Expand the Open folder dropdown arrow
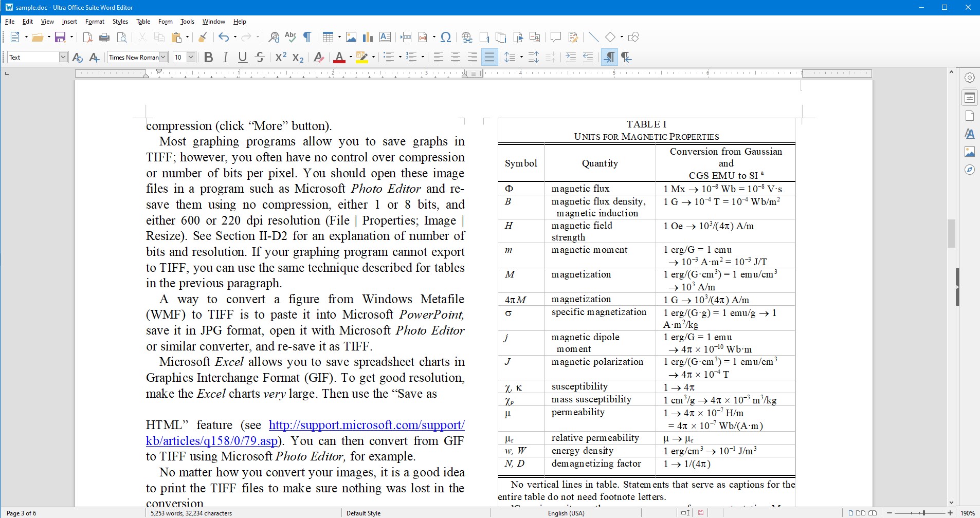Screen dimensions: 980x518 click(49, 37)
